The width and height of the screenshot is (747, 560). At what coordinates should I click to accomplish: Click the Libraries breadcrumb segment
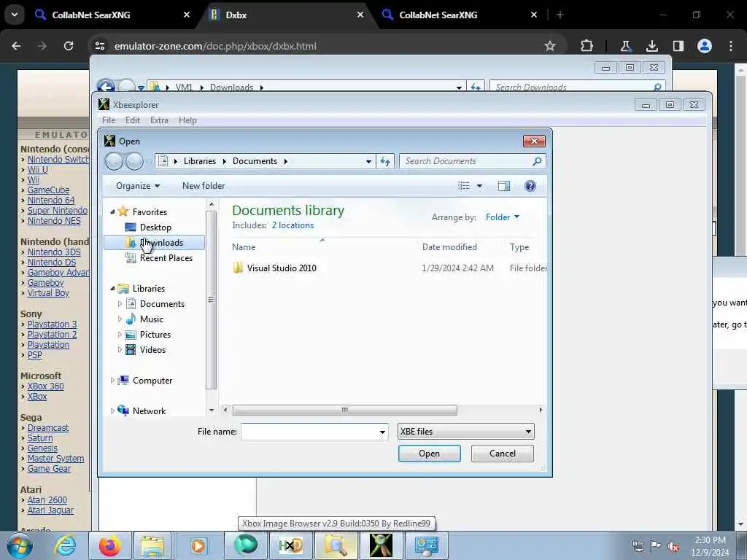pyautogui.click(x=200, y=161)
